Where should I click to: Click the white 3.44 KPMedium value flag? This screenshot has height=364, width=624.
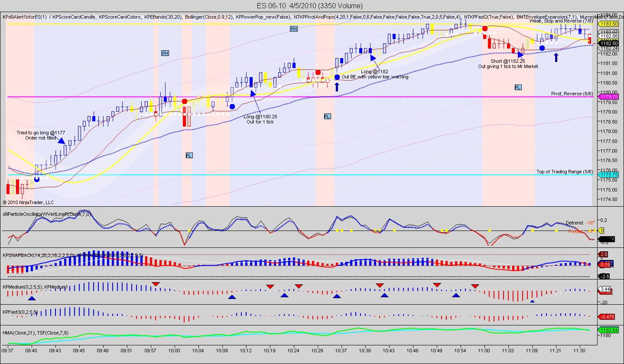[605, 289]
